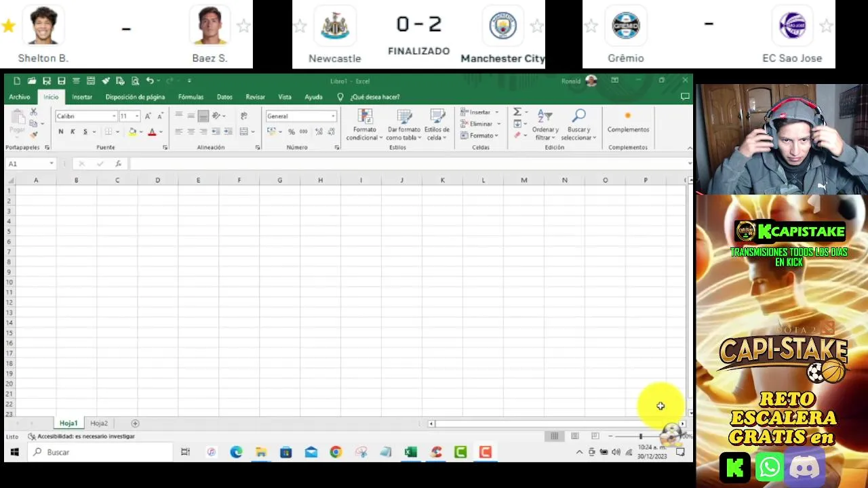The width and height of the screenshot is (868, 488).
Task: Switch to the Datos tab
Action: point(224,97)
